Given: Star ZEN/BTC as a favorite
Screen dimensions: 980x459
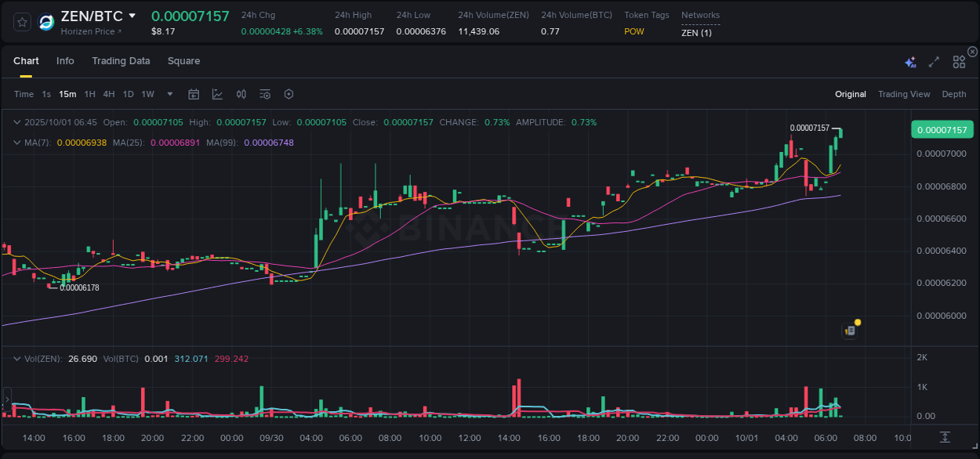Looking at the screenshot, I should coord(21,21).
